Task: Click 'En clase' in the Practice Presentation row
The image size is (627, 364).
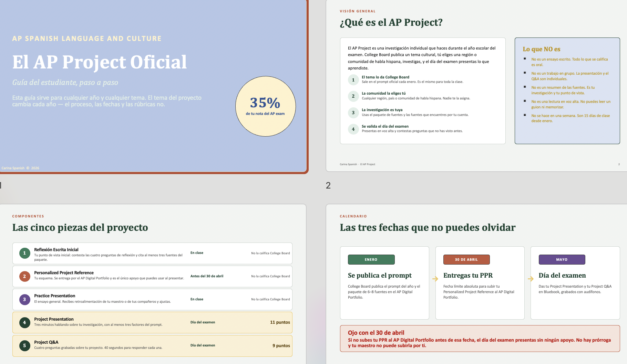Action: [x=197, y=299]
